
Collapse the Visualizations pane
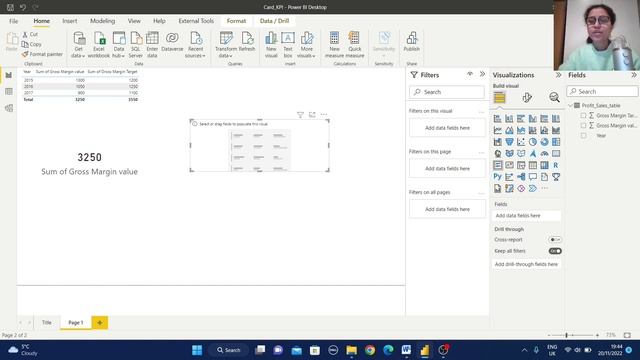[x=558, y=75]
